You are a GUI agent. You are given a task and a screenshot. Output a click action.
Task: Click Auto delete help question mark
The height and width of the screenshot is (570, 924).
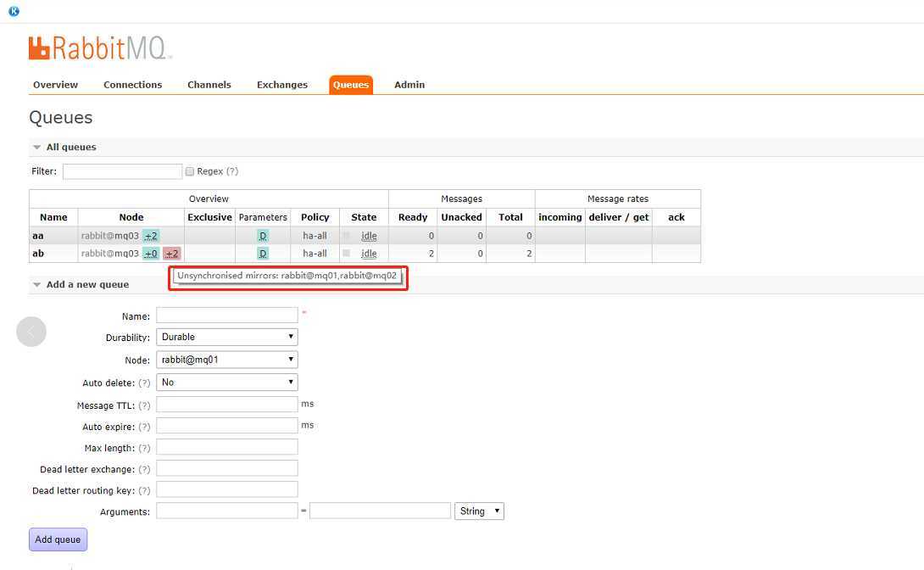pyautogui.click(x=144, y=383)
